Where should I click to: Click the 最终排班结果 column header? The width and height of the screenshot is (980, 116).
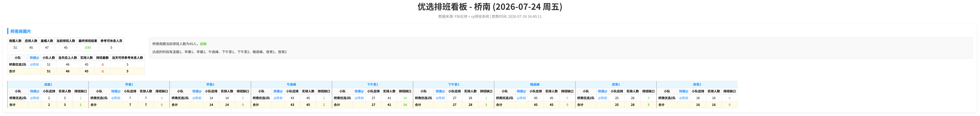(88, 41)
